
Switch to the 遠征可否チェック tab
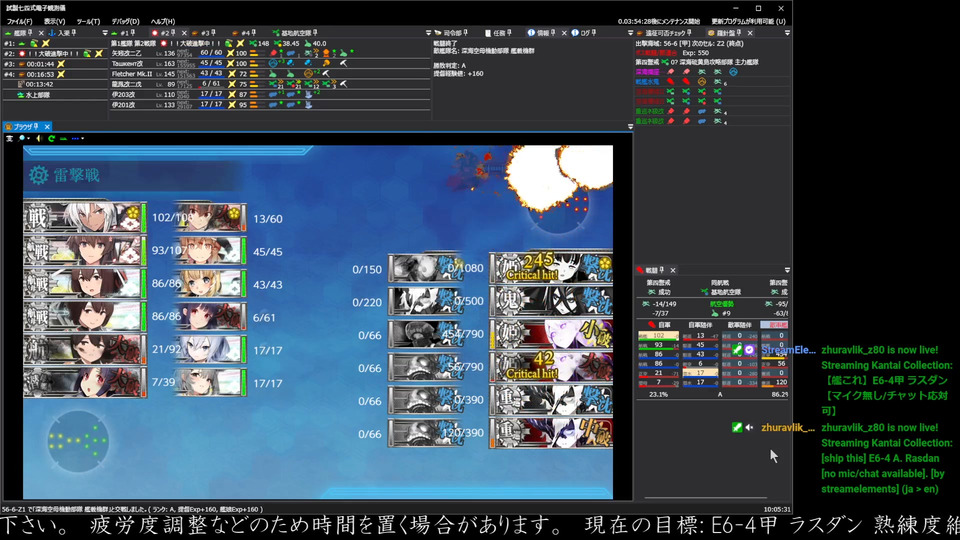tap(664, 33)
